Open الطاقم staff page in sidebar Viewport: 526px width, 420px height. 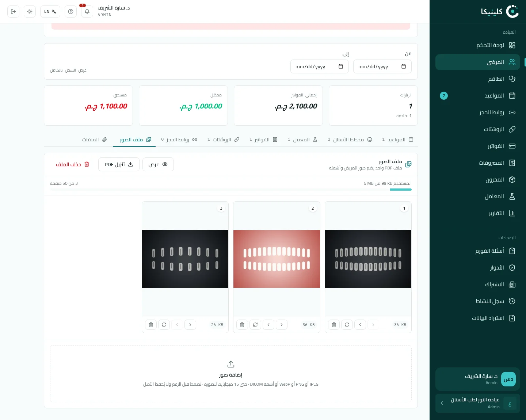coord(478,79)
